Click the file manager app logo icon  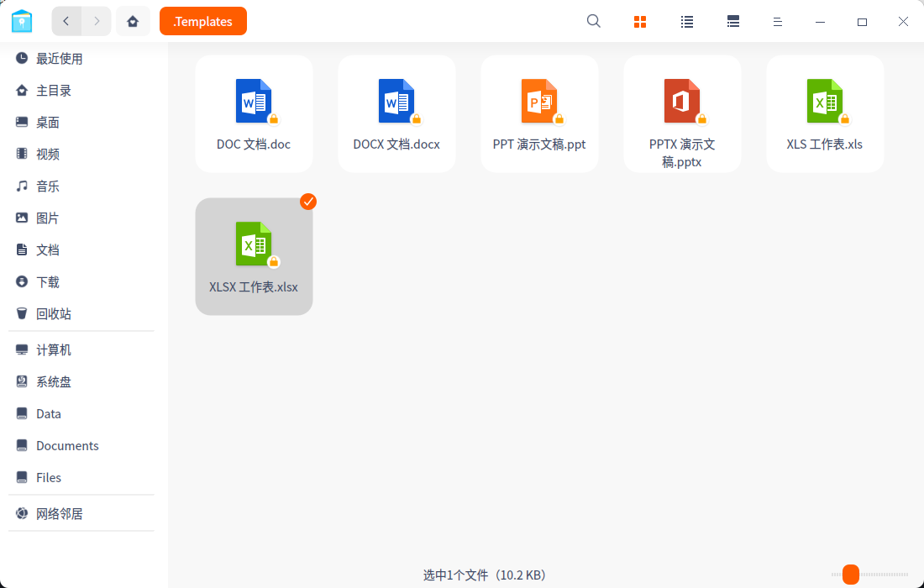pyautogui.click(x=22, y=21)
